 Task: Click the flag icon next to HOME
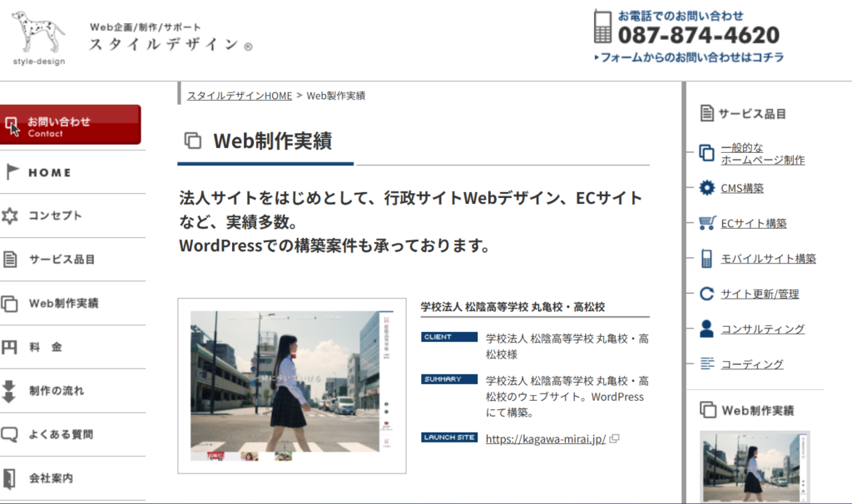click(x=11, y=172)
